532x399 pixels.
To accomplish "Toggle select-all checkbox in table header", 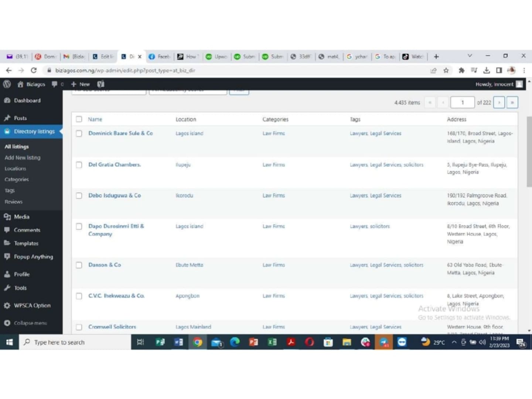I will coord(79,119).
